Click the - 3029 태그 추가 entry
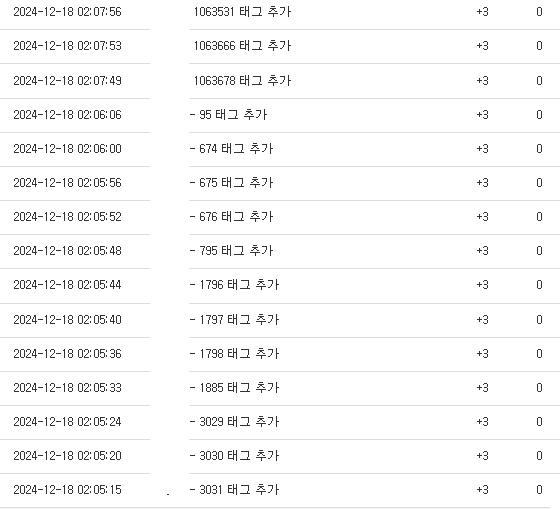This screenshot has width=560, height=509. pos(234,421)
